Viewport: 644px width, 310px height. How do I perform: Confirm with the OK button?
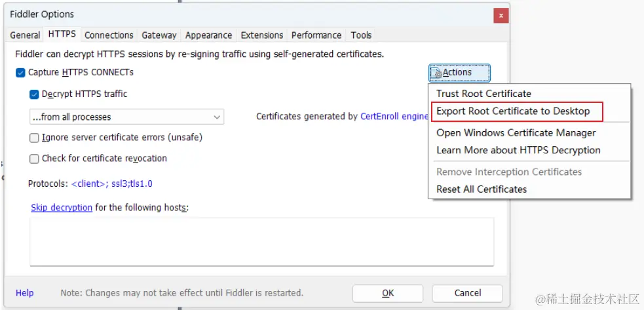coord(388,293)
